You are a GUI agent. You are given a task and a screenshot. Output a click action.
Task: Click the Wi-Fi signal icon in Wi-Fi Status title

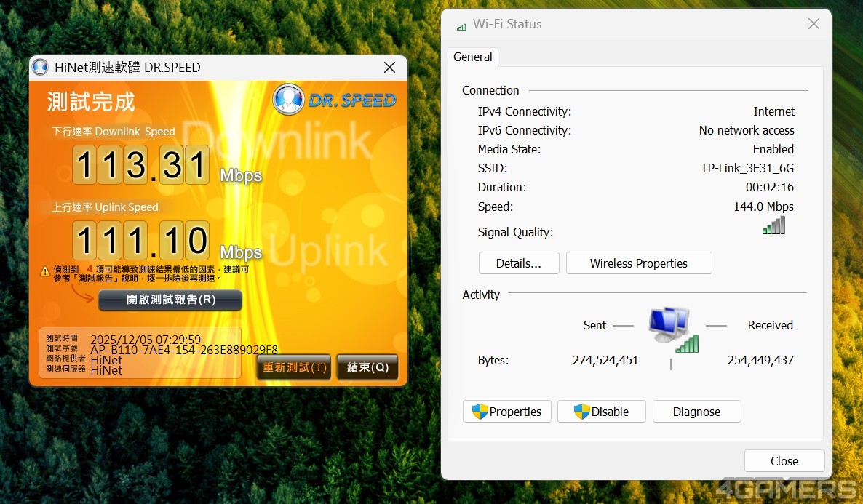pos(461,25)
